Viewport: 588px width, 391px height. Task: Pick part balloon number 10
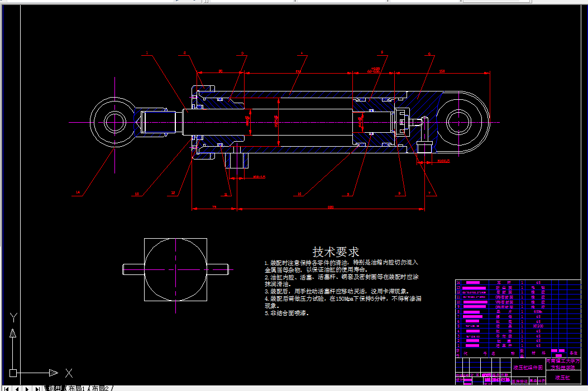299,194
